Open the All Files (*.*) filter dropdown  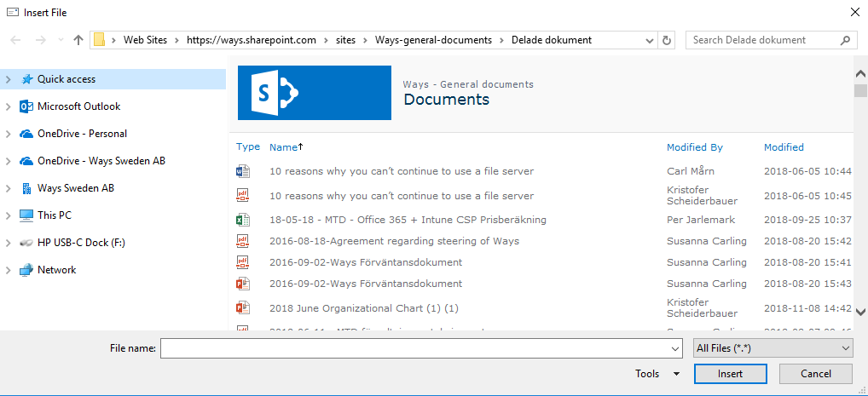click(x=773, y=347)
